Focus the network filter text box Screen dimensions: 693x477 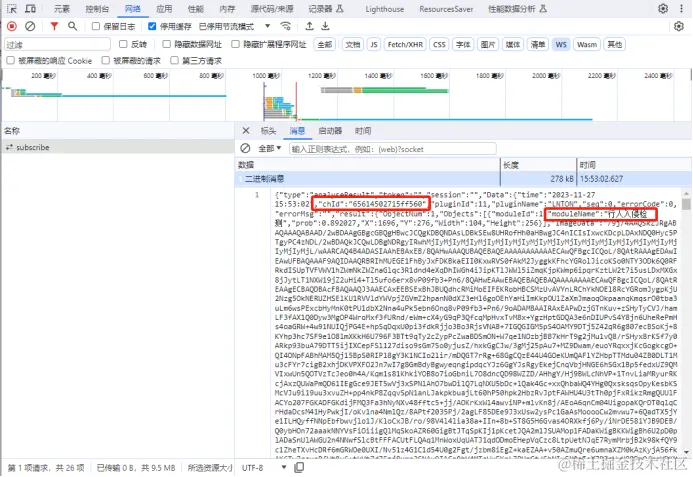(x=57, y=44)
